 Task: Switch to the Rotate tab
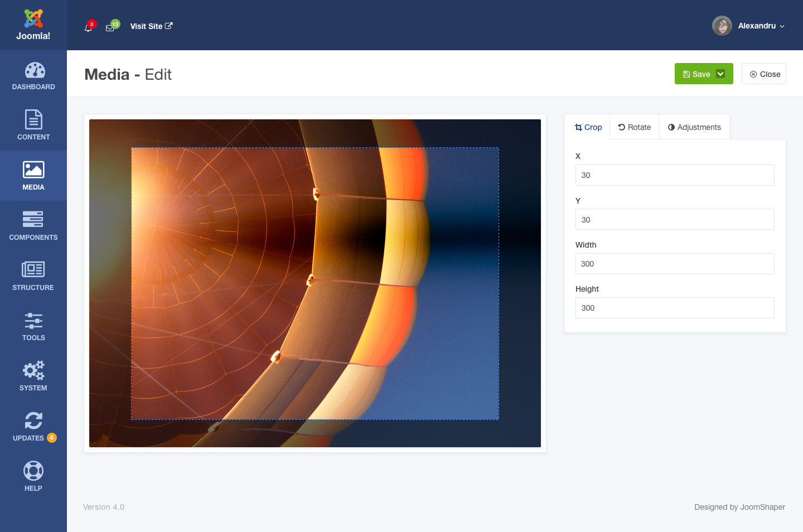click(635, 127)
